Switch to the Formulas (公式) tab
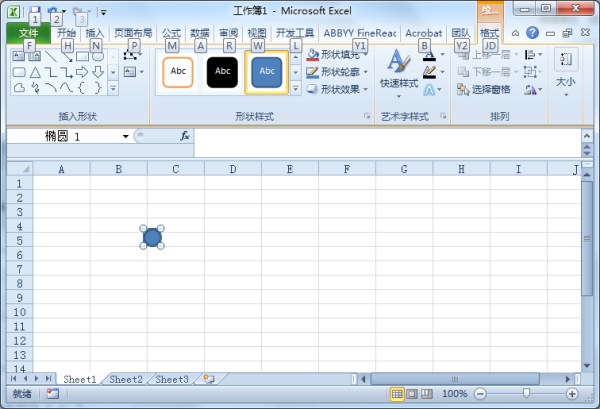The width and height of the screenshot is (600, 409). click(x=171, y=33)
